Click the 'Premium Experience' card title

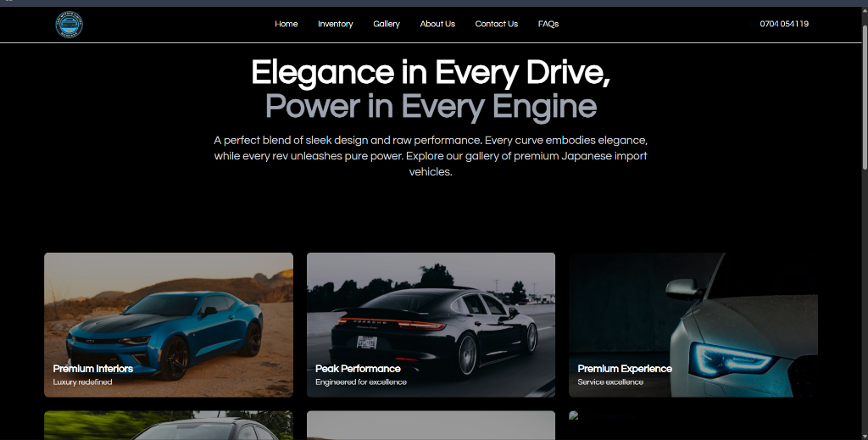tap(625, 369)
